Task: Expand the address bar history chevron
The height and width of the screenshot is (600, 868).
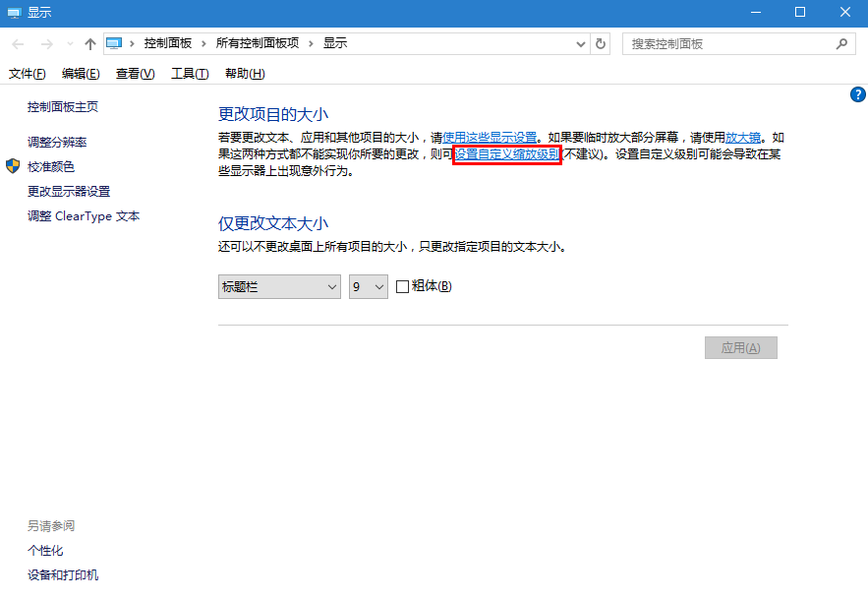Action: 583,43
